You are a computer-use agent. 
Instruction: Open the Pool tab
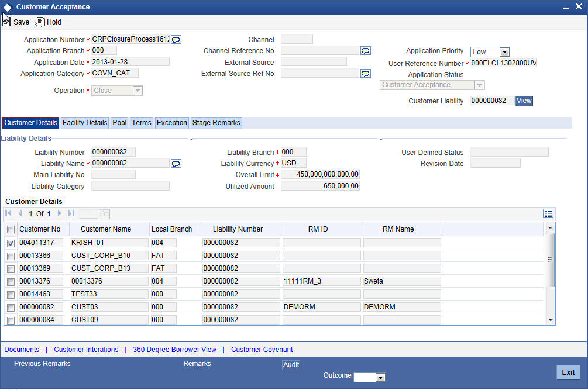point(119,123)
